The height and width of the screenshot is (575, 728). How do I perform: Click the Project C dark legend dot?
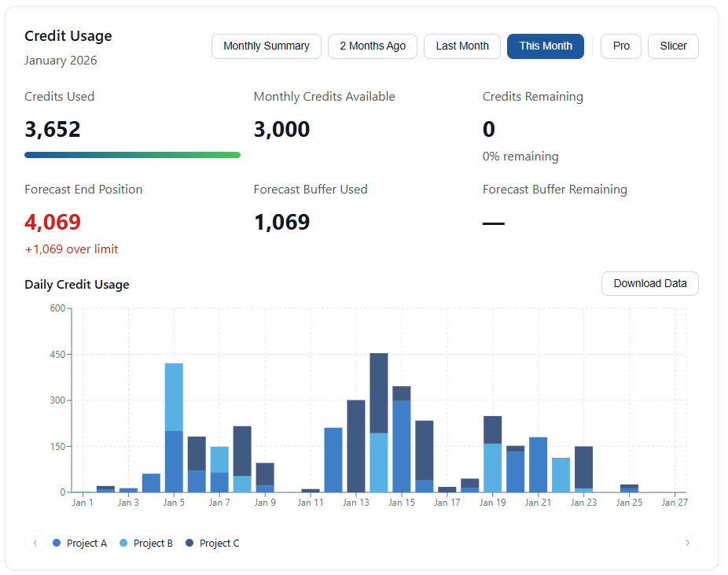click(x=187, y=543)
